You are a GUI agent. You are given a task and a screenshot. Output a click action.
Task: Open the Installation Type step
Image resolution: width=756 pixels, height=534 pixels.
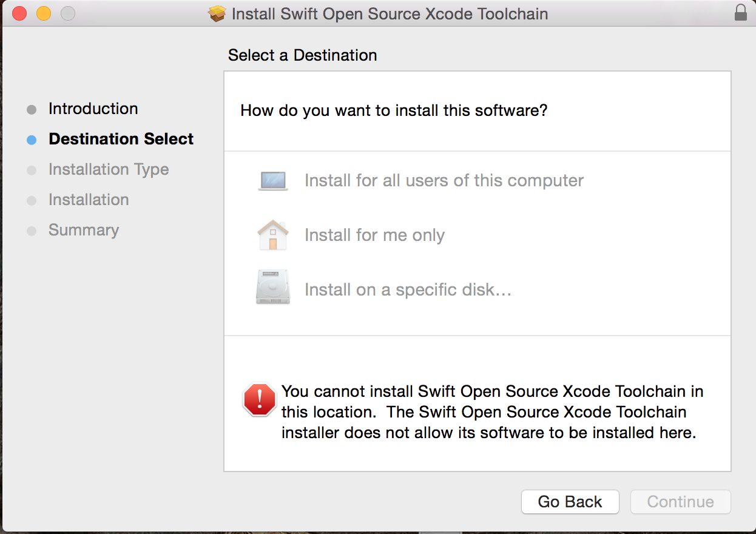pyautogui.click(x=109, y=169)
